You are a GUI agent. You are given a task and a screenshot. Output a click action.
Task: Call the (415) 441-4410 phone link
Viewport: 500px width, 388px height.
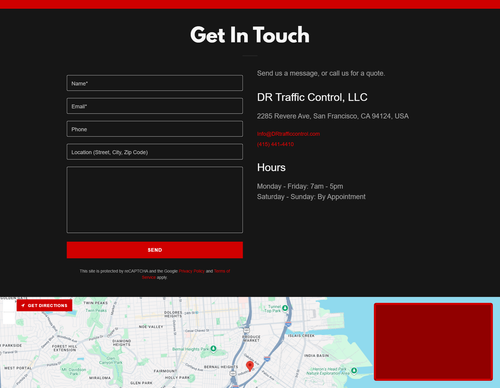[x=275, y=144]
